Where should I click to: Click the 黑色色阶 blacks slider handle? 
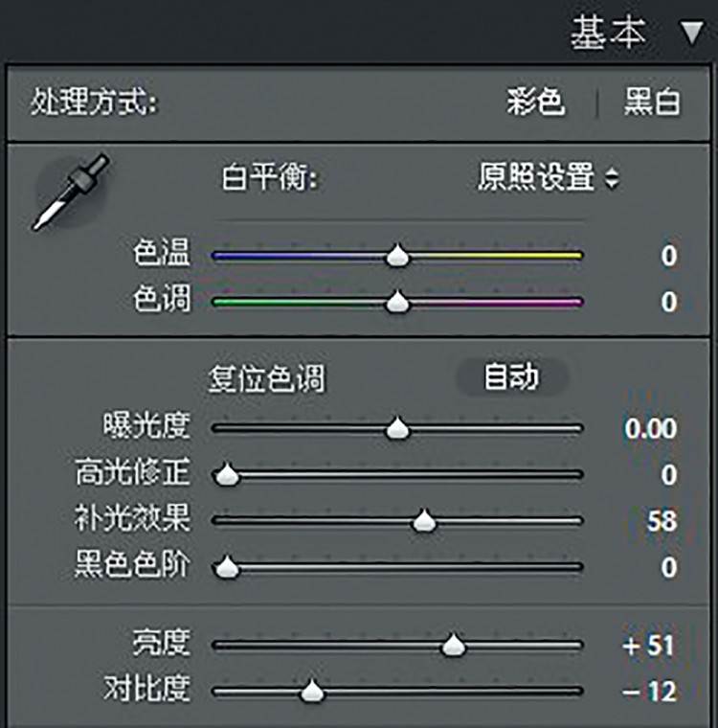(227, 566)
